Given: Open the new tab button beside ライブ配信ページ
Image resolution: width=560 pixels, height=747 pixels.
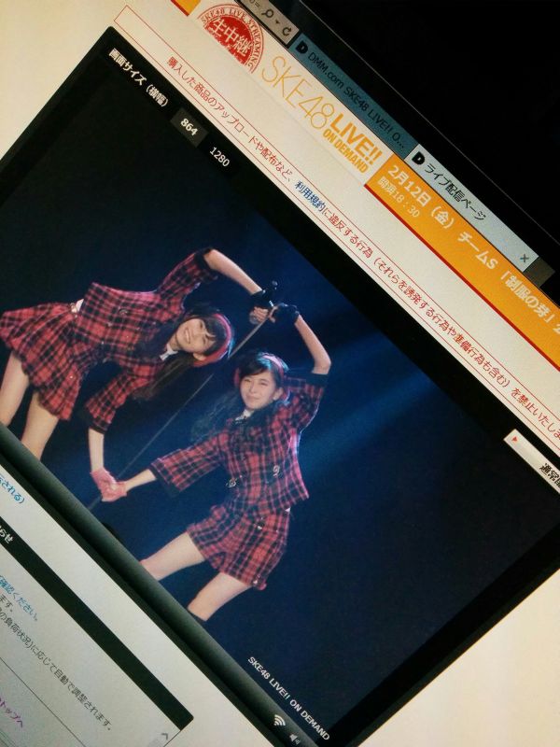Looking at the screenshot, I should point(542,275).
